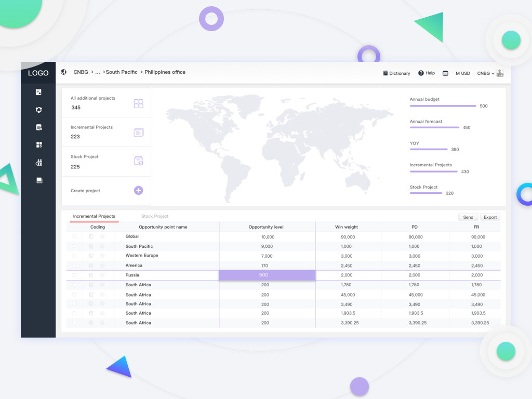The height and width of the screenshot is (399, 532).
Task: Open the document checklist icon in sidebar
Action: tap(38, 127)
